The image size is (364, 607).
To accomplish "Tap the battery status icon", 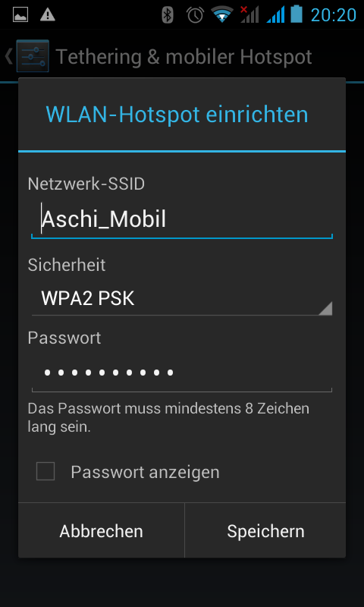I will (x=297, y=14).
